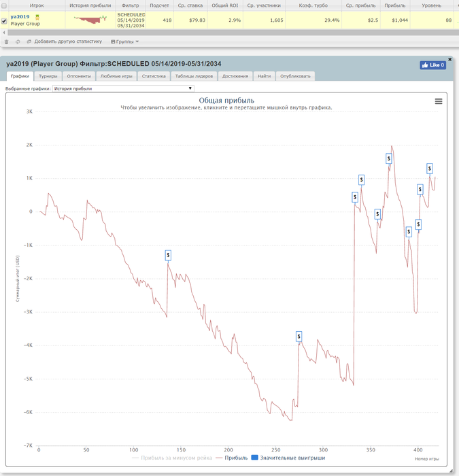Image resolution: width=459 pixels, height=476 pixels.
Task: Toggle the Значительные выигрыши legend label
Action: click(292, 458)
